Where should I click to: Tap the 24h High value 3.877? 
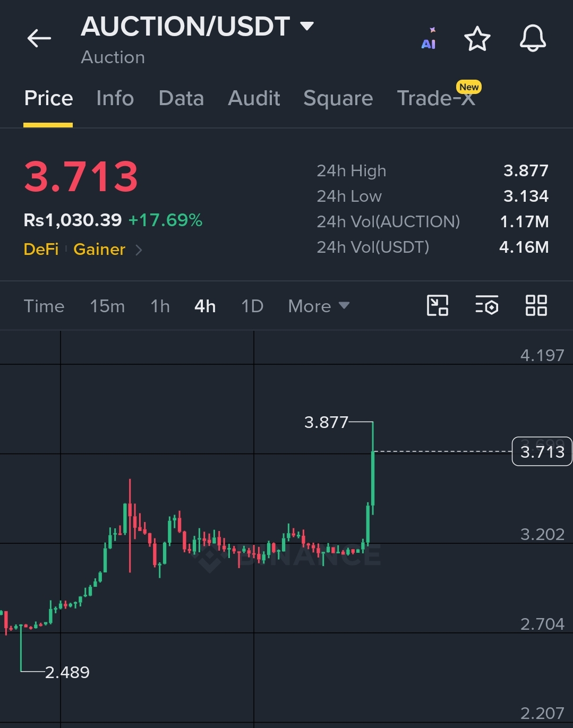click(526, 170)
